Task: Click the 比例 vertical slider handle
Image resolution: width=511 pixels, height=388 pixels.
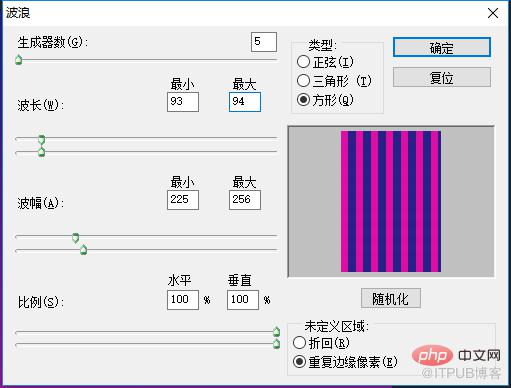Action: [276, 344]
